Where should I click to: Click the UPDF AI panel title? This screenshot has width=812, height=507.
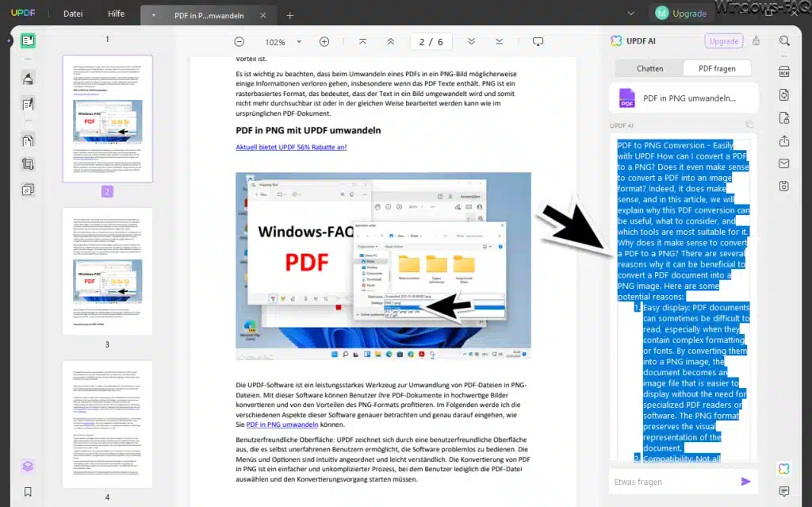[x=641, y=41]
